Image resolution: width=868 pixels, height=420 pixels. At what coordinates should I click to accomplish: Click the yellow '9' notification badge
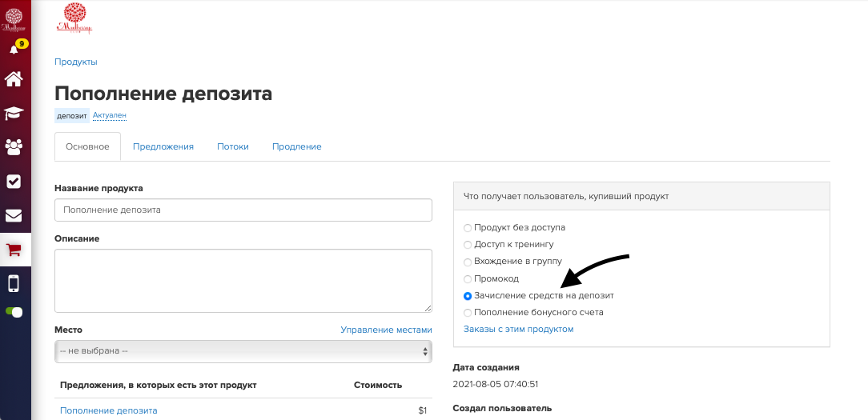click(x=22, y=44)
